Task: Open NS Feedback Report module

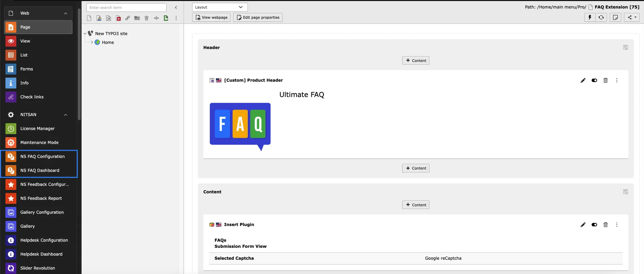Action: (38, 198)
